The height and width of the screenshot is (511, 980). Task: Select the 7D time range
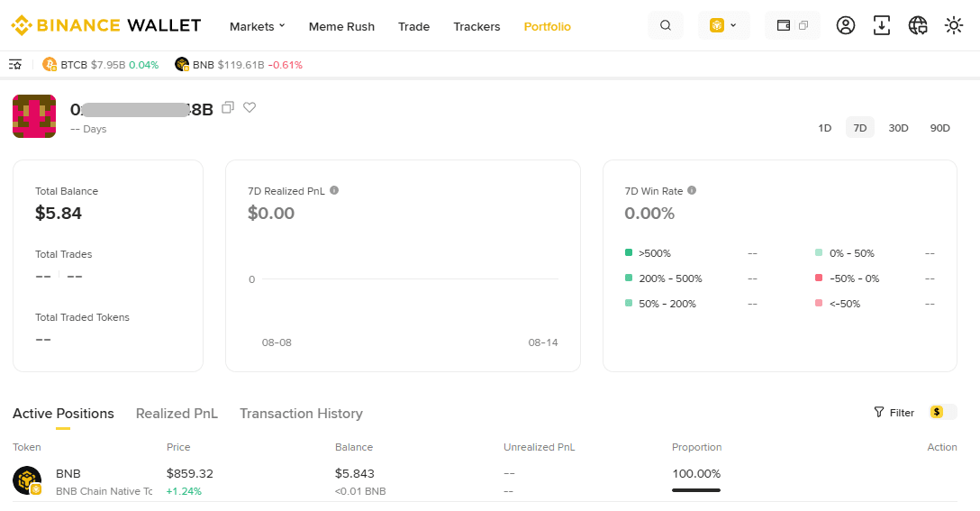(x=860, y=128)
